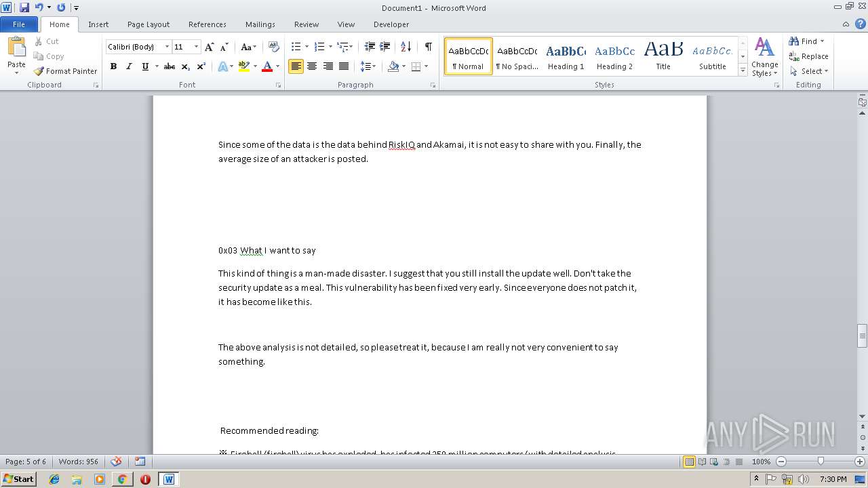
Task: Open the font name dropdown
Action: [x=167, y=47]
